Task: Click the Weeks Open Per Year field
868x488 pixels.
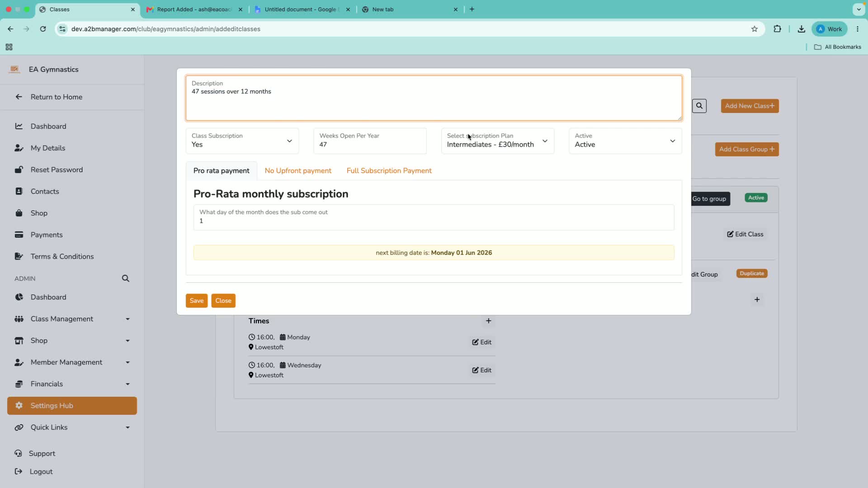Action: 370,141
